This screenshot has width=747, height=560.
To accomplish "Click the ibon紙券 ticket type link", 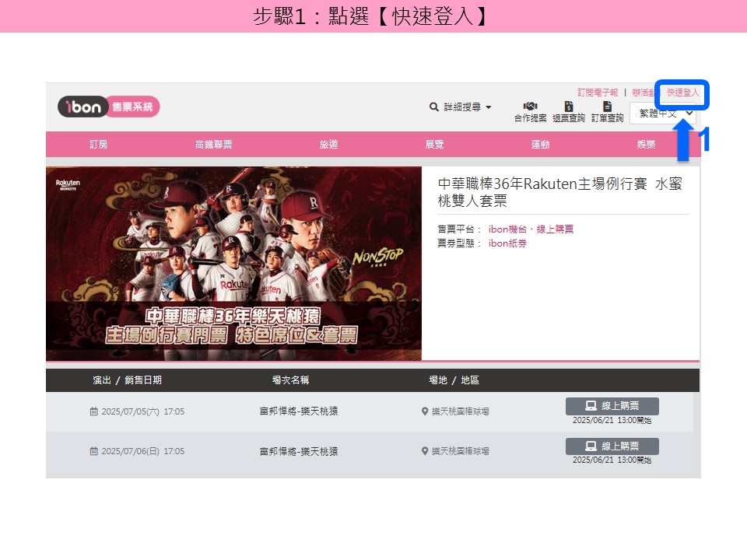I will [x=507, y=243].
